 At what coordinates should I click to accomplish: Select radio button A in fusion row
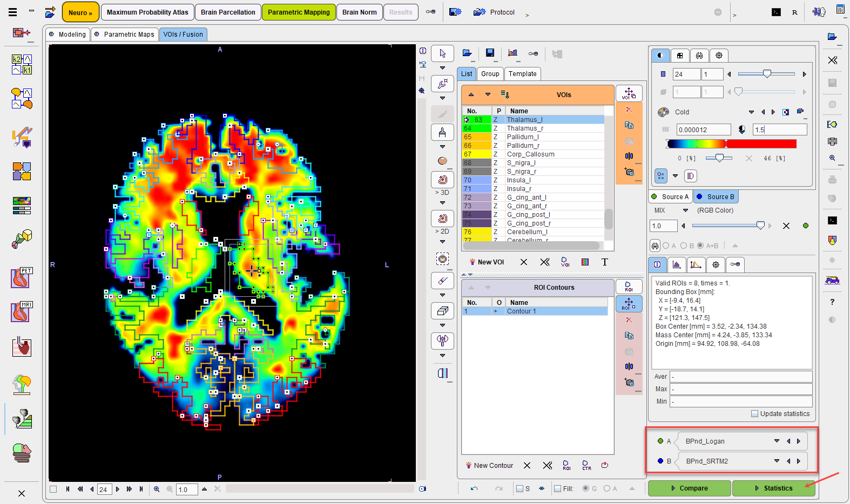pos(666,246)
